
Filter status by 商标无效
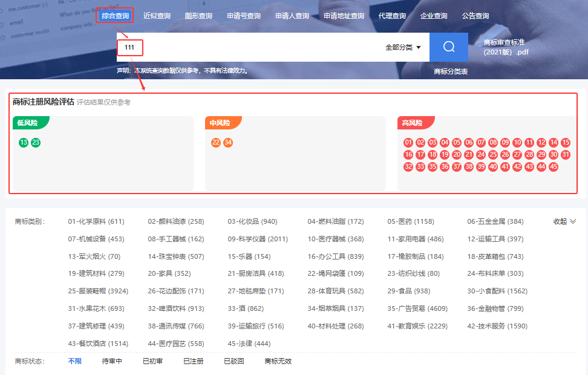point(278,361)
